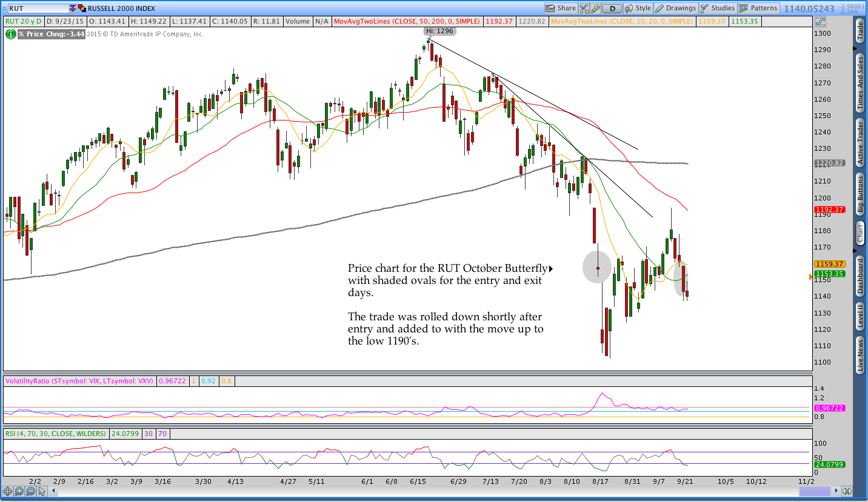Click the small circle left of symbol box
Screen dimensions: 868x502
pos(4,8)
